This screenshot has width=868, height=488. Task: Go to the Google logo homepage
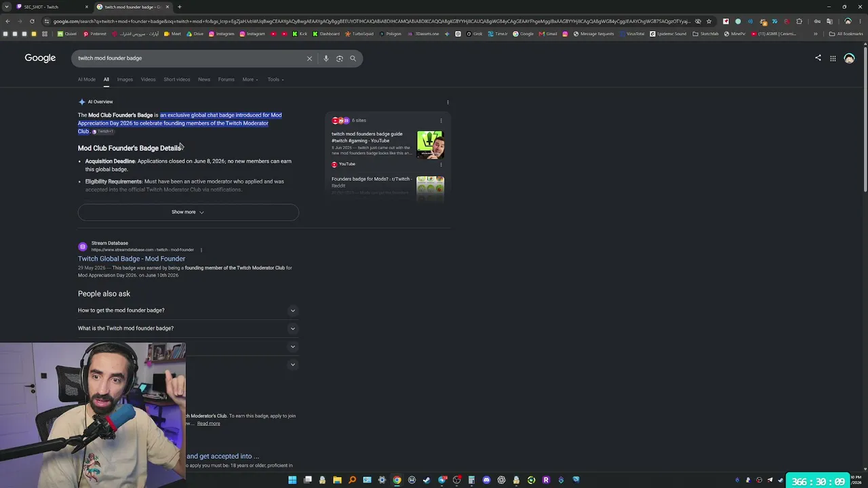pos(40,58)
